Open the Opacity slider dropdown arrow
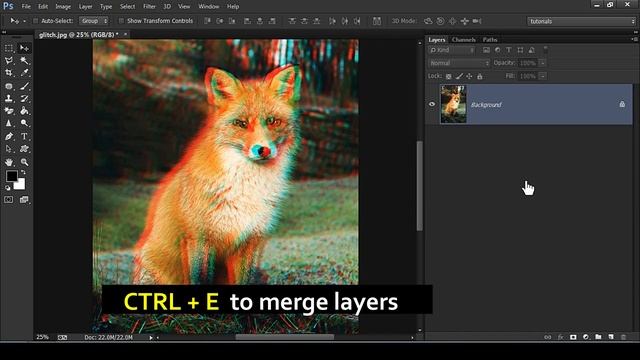Image resolution: width=640 pixels, height=360 pixels. pos(542,63)
